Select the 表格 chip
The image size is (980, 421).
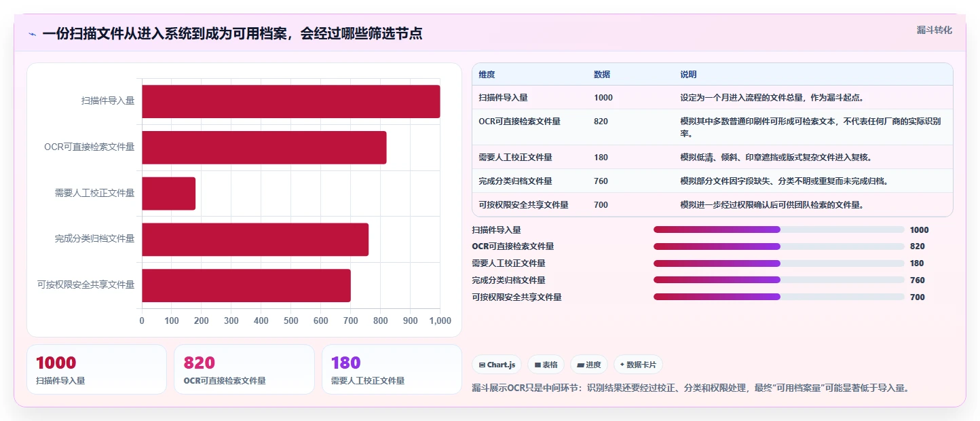tap(546, 365)
